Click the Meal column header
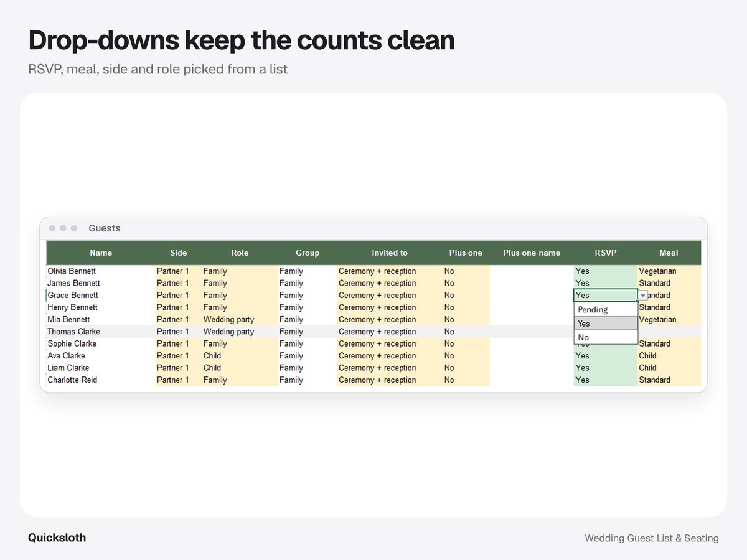Viewport: 747px width, 560px height. pos(669,253)
